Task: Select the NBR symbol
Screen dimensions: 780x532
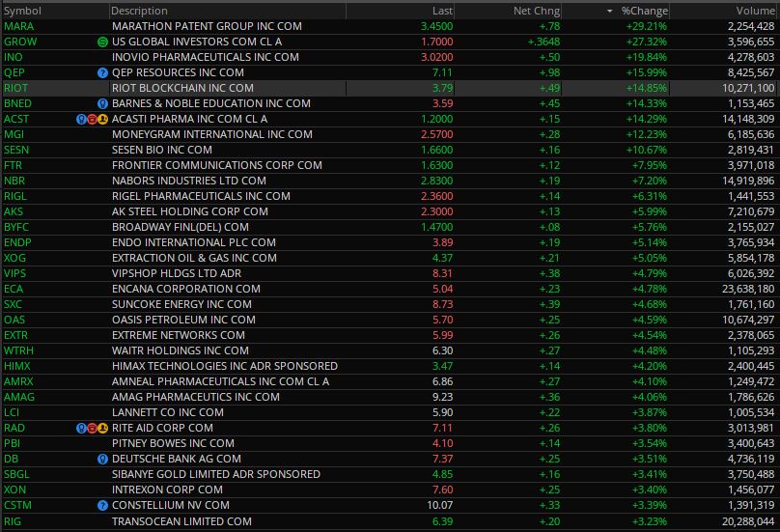Action: [x=14, y=181]
